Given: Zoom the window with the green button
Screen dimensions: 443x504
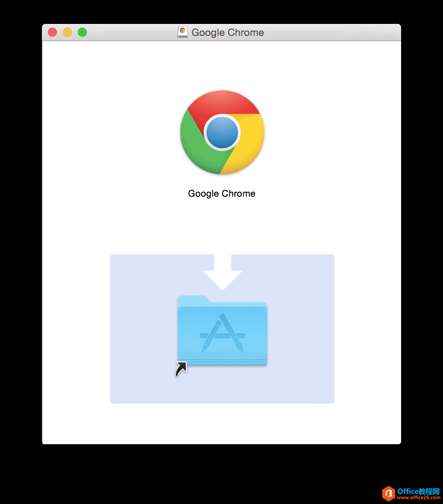Looking at the screenshot, I should [x=82, y=32].
